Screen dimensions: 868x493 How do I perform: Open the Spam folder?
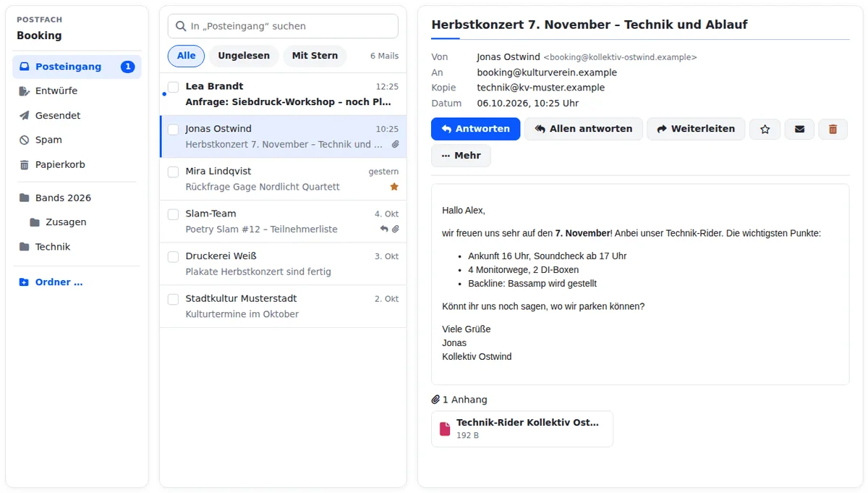[77, 140]
